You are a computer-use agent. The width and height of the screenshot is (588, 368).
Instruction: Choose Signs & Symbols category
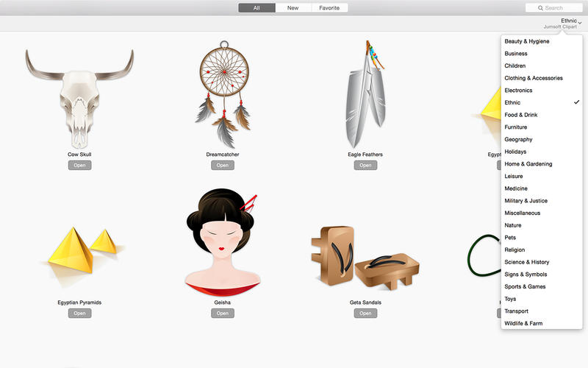[542, 275]
